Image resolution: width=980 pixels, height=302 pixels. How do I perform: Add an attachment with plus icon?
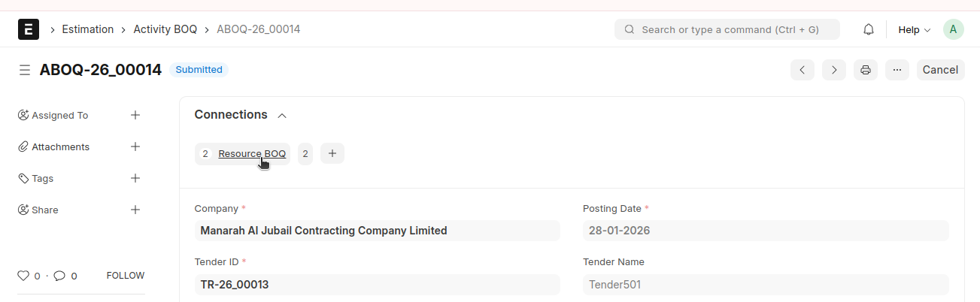[135, 146]
